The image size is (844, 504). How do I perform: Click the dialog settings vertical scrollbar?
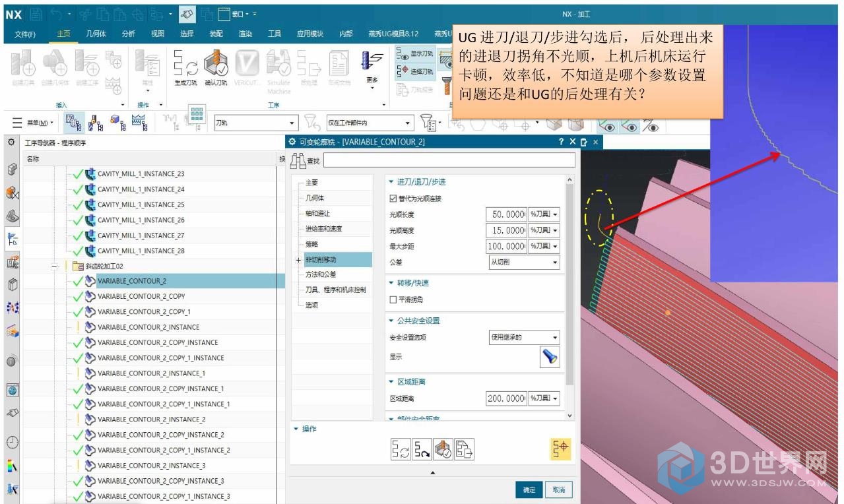(570, 297)
